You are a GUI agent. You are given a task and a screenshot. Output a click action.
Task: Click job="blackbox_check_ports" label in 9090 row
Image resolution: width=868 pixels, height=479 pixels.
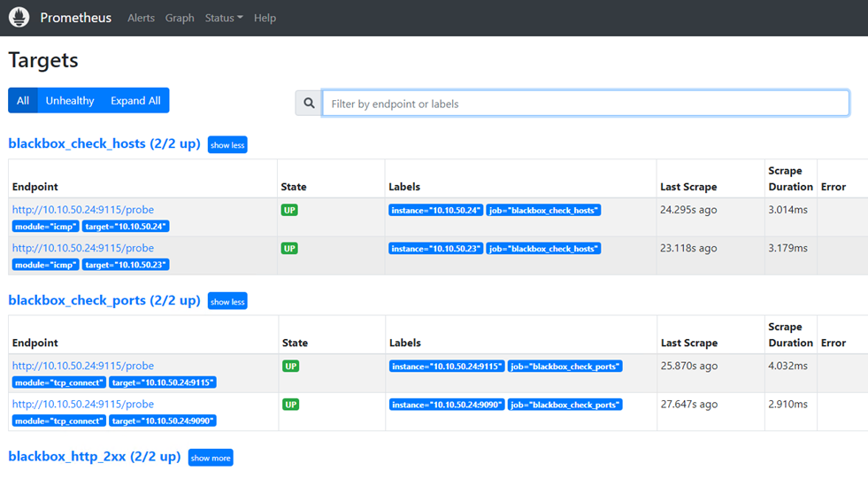(565, 405)
